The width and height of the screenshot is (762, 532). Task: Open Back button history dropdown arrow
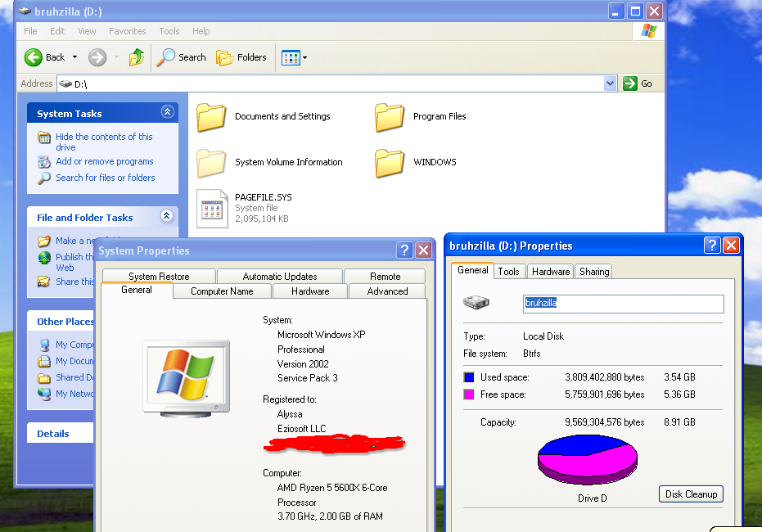click(74, 57)
